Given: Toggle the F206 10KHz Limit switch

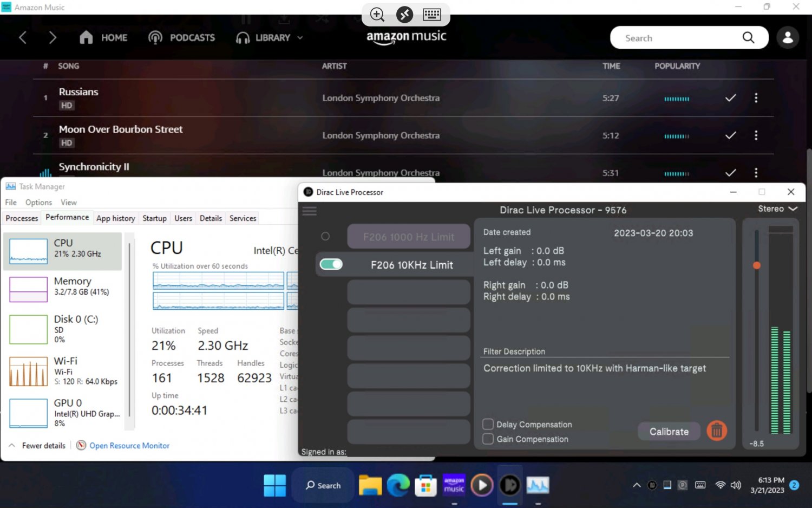Looking at the screenshot, I should click(331, 264).
